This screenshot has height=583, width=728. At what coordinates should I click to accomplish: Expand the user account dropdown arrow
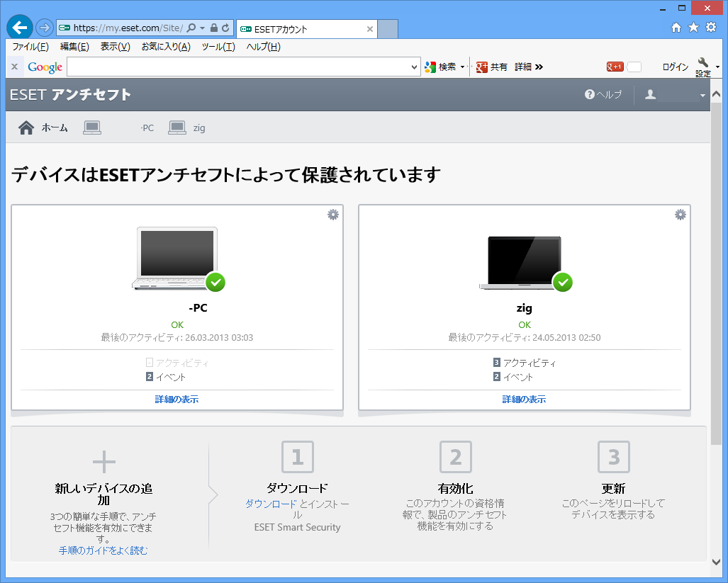(702, 96)
